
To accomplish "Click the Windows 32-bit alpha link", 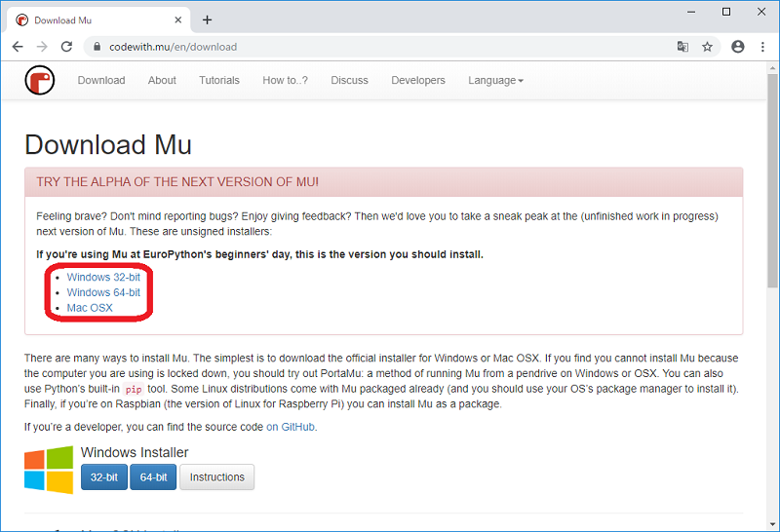I will tap(103, 277).
